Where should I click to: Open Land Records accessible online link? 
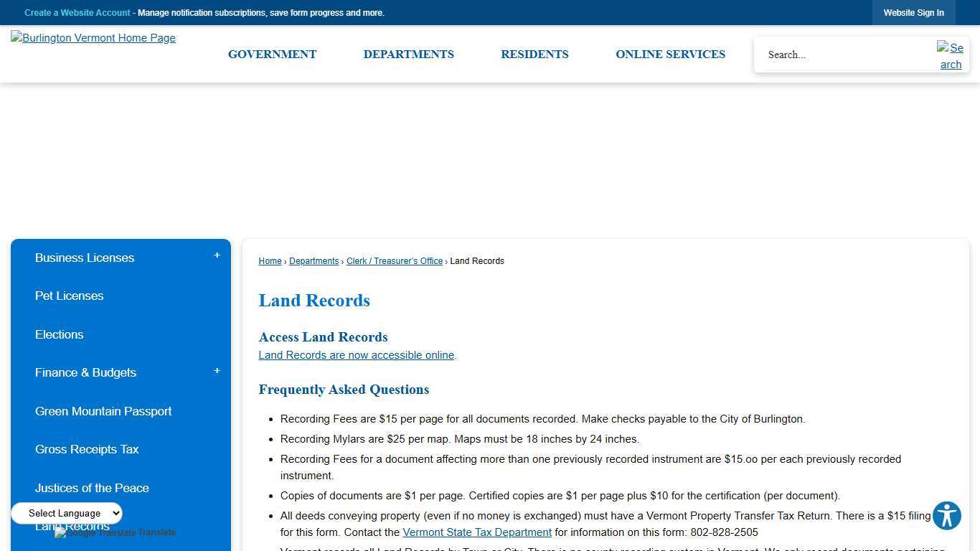[x=356, y=355]
